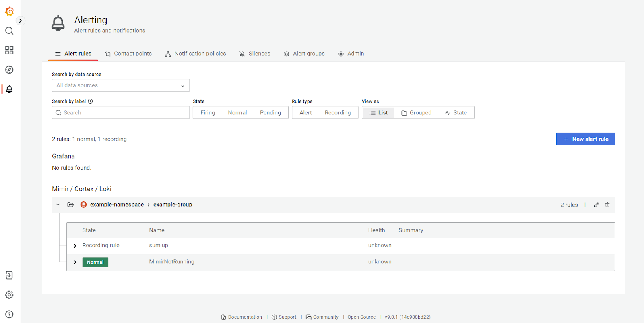Open the Help question mark icon
The width and height of the screenshot is (644, 323).
coord(9,314)
